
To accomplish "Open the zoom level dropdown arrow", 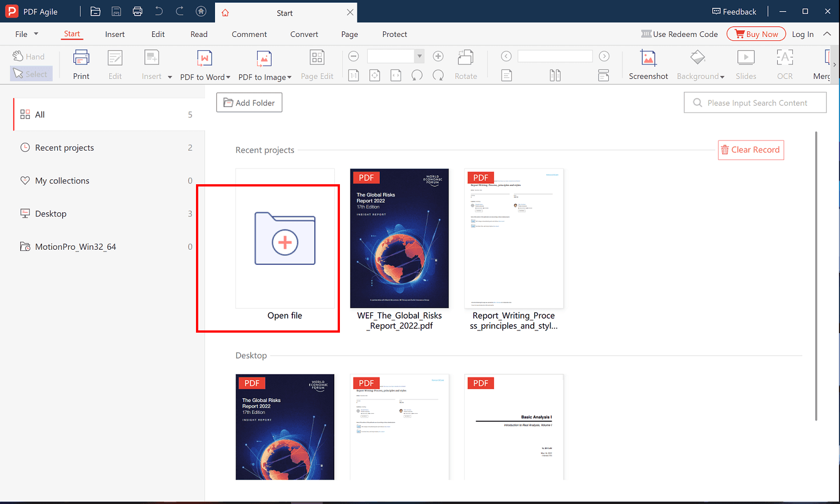I will pos(419,56).
